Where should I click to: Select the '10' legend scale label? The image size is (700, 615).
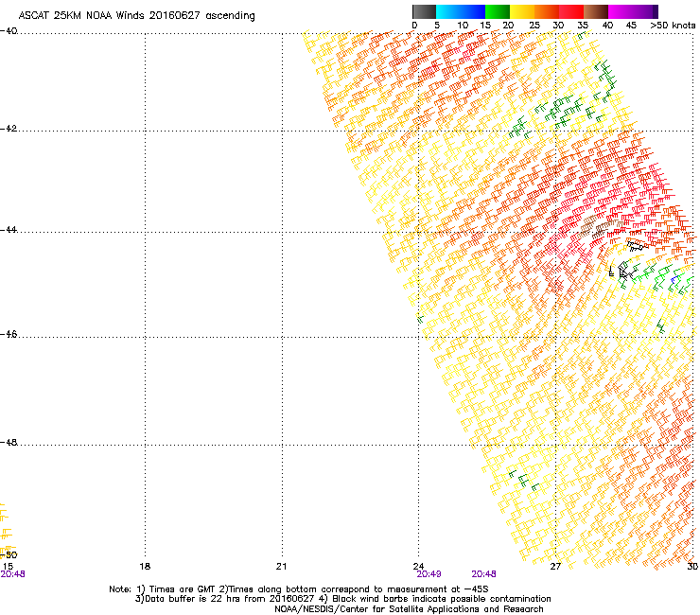click(x=463, y=26)
